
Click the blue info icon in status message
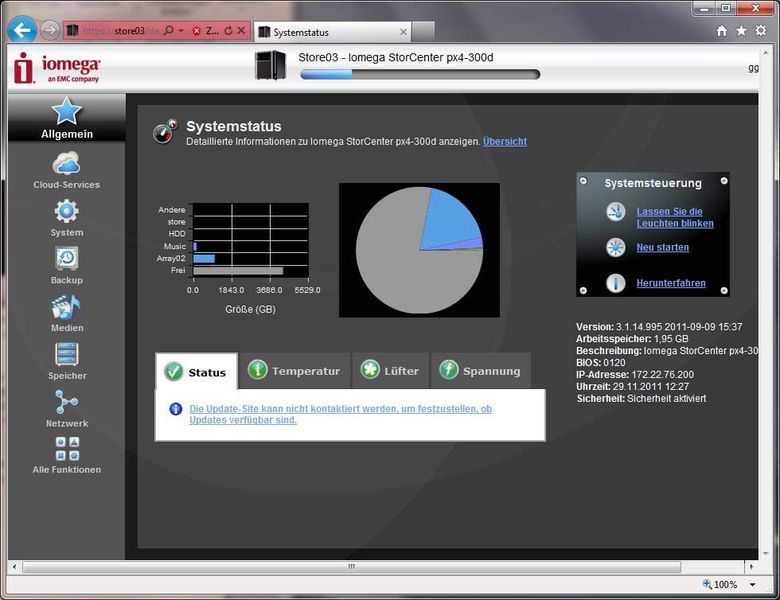(x=175, y=409)
